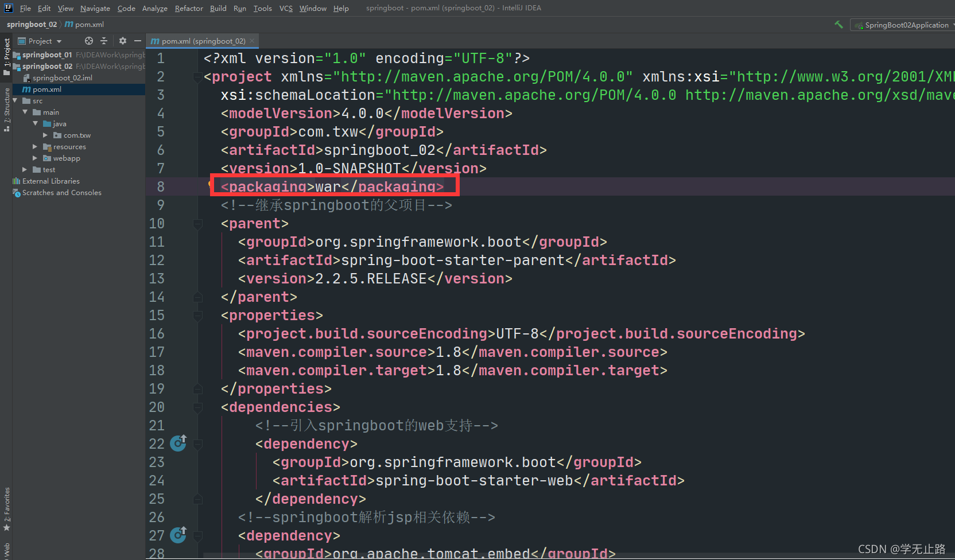Open the Run menu
This screenshot has height=560, width=955.
[x=240, y=8]
